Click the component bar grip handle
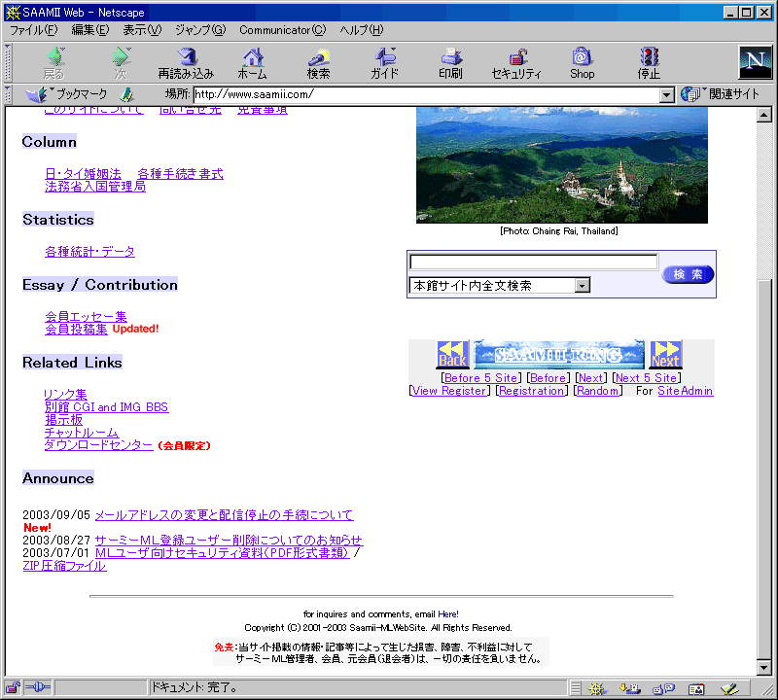This screenshot has width=778, height=700. [x=575, y=688]
